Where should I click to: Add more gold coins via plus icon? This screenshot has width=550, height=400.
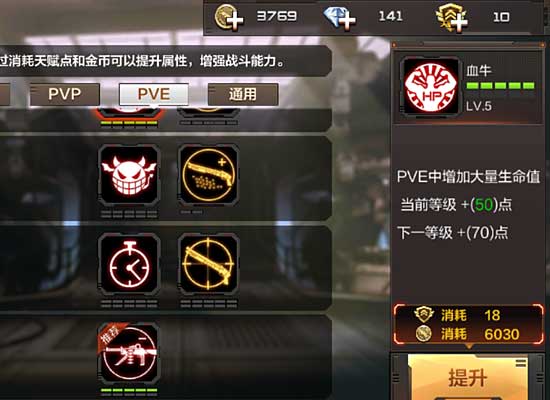coord(229,17)
